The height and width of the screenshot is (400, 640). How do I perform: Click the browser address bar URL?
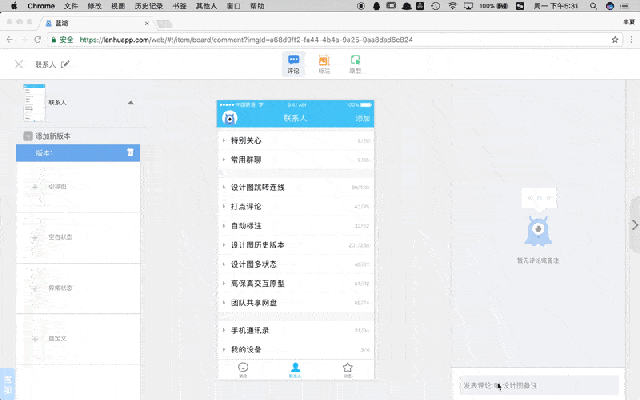click(x=246, y=40)
